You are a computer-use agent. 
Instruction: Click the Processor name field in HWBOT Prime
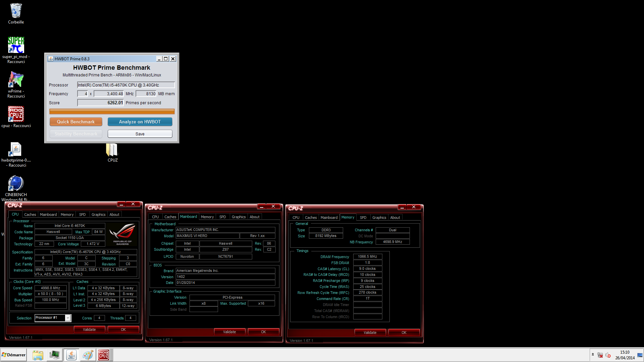(x=126, y=85)
